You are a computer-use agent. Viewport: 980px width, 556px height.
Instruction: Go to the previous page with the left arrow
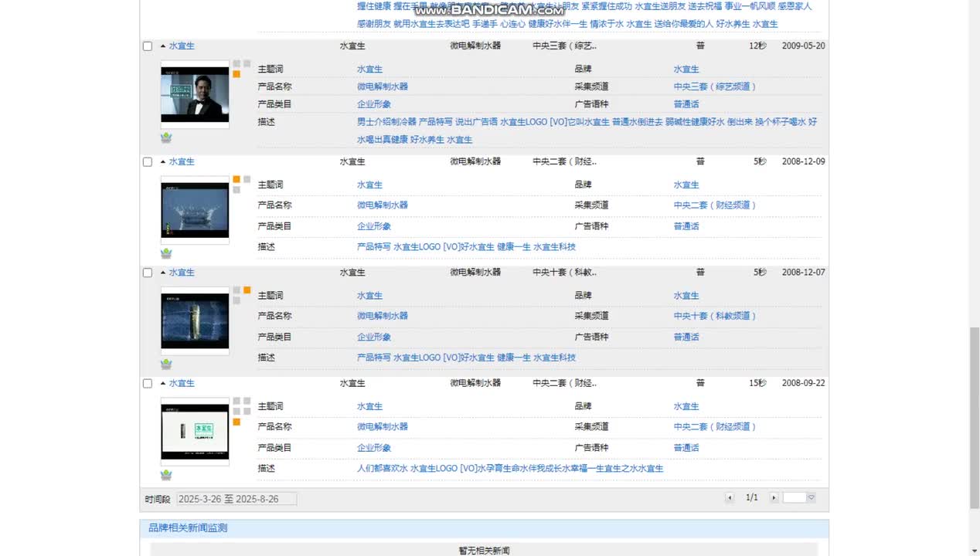pos(730,498)
